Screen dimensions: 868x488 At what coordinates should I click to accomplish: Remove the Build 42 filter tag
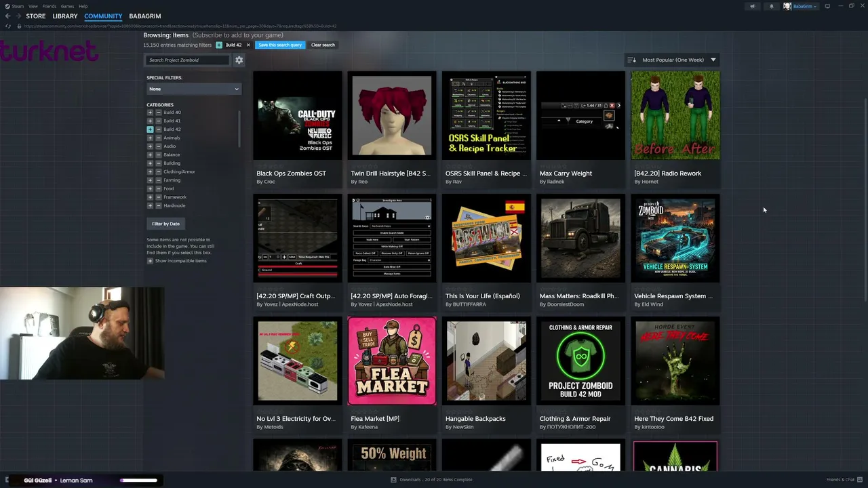point(248,45)
